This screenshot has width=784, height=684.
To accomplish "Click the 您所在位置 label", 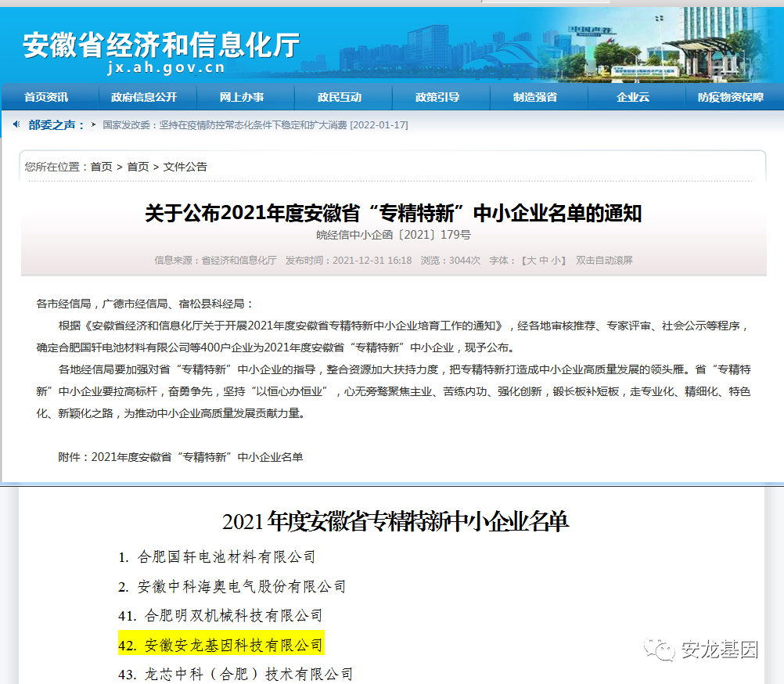I will [56, 167].
